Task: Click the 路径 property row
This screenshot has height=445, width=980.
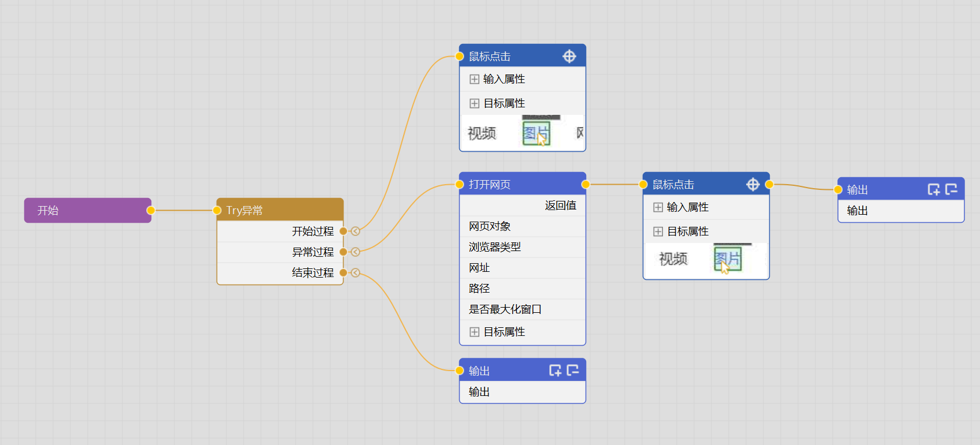Action: pos(523,289)
